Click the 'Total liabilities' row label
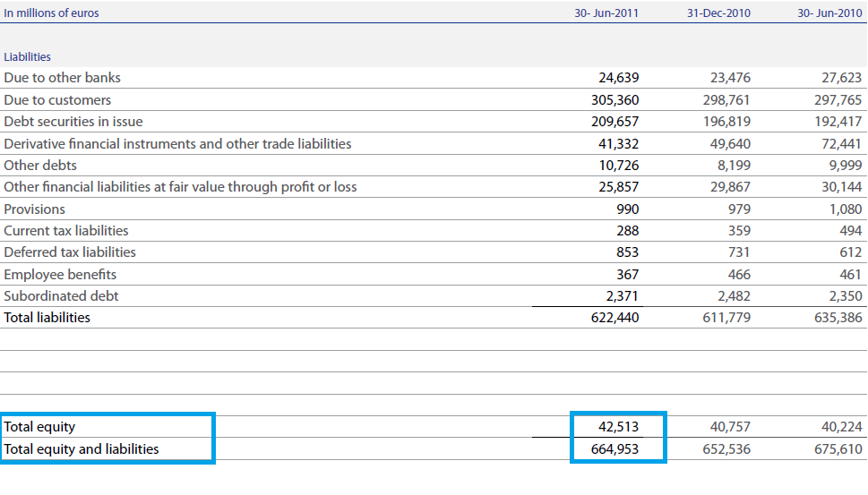Screen dimensions: 868x495 tap(47, 318)
